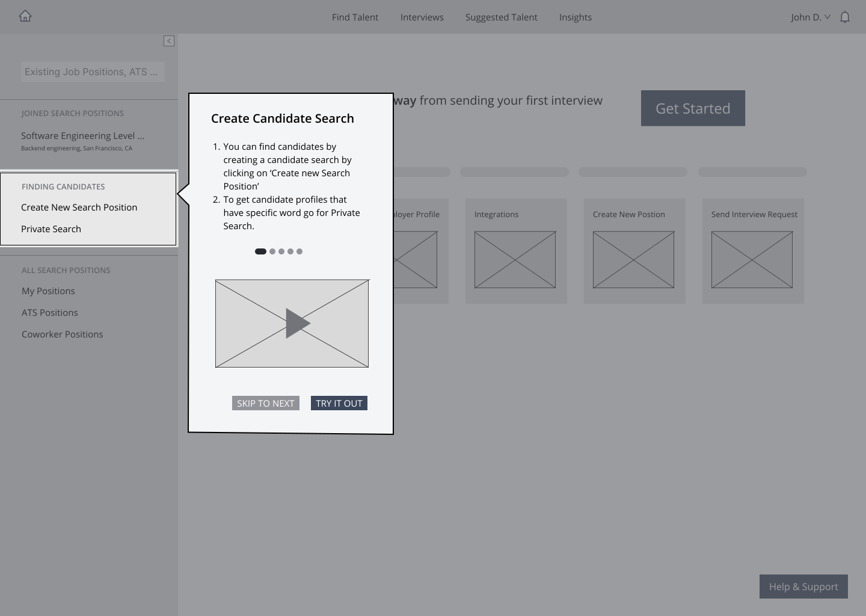Screen dimensions: 866x616
Task: Expand the All Search Positions section
Action: [x=66, y=270]
